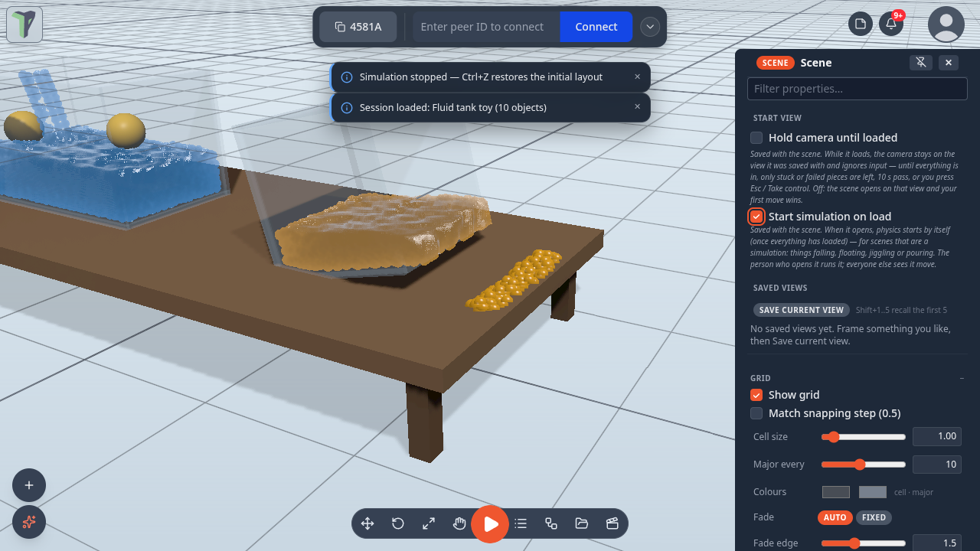Dismiss the Session loaded notification

point(637,106)
